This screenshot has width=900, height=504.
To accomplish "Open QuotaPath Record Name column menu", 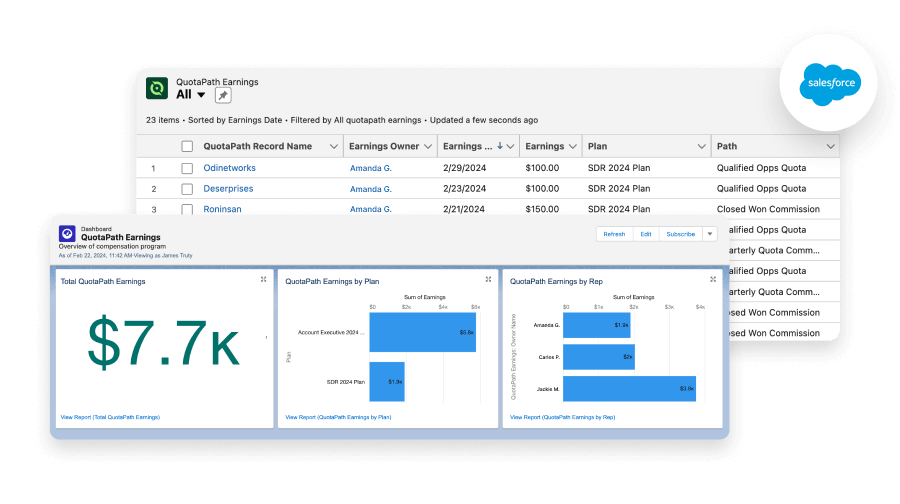I will point(333,147).
